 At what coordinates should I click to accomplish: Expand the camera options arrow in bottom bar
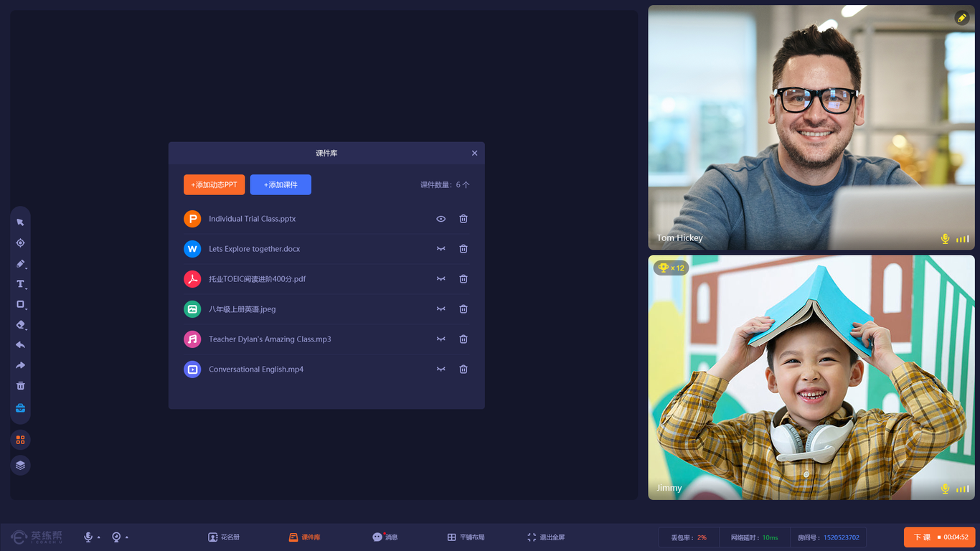point(127,537)
